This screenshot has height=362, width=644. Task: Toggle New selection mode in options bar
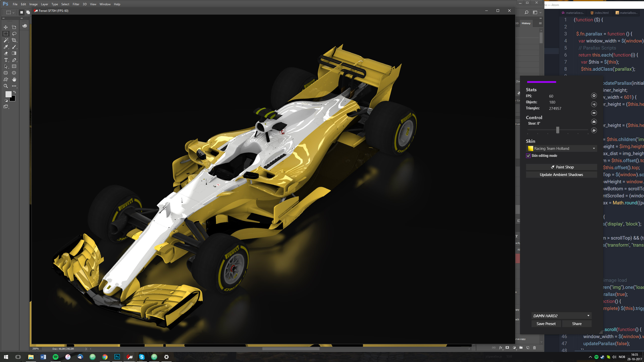click(x=22, y=12)
